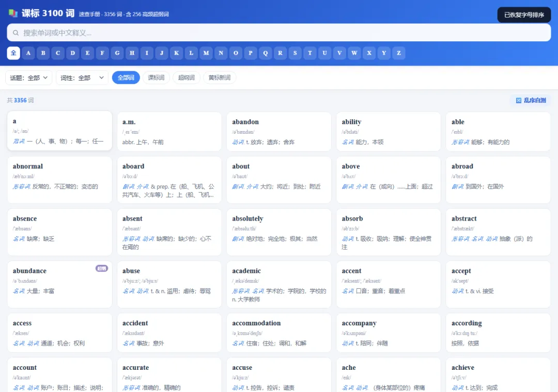Click the colorful book logo icon
The height and width of the screenshot is (392, 558).
click(x=13, y=13)
